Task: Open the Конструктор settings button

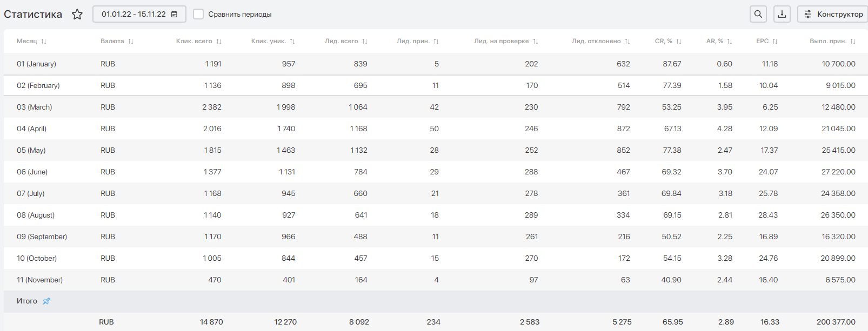Action: coord(832,15)
